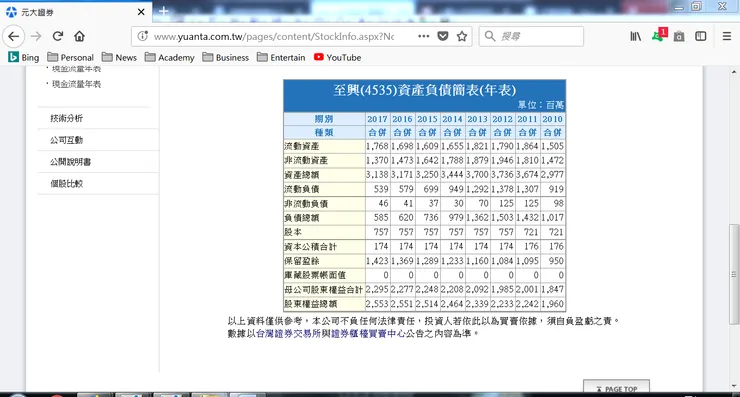
Task: Click scrollbar up arrow
Action: (734, 72)
